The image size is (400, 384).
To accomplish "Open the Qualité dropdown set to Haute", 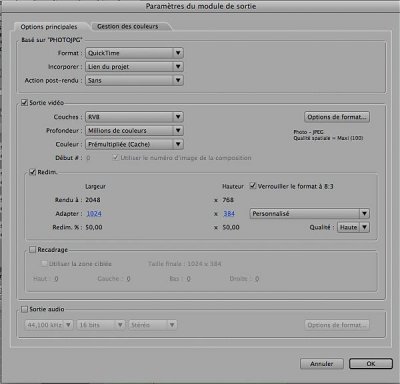I will (x=353, y=227).
